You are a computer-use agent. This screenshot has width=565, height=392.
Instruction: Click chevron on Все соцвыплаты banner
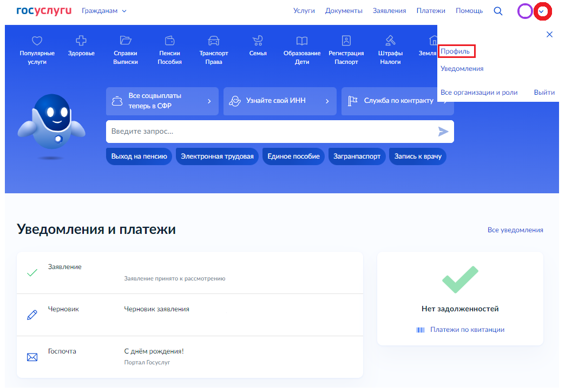[x=209, y=101]
